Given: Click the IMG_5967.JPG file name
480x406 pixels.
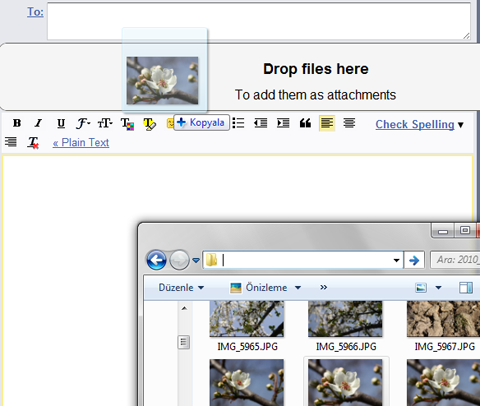Looking at the screenshot, I should [445, 347].
